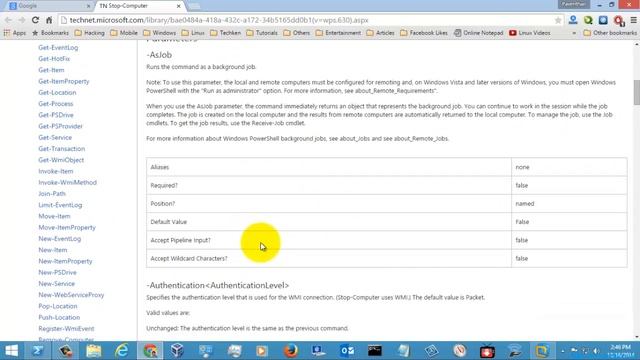The image size is (640, 360).
Task: Open the Mobile bookmarks folder
Action: pos(124,33)
